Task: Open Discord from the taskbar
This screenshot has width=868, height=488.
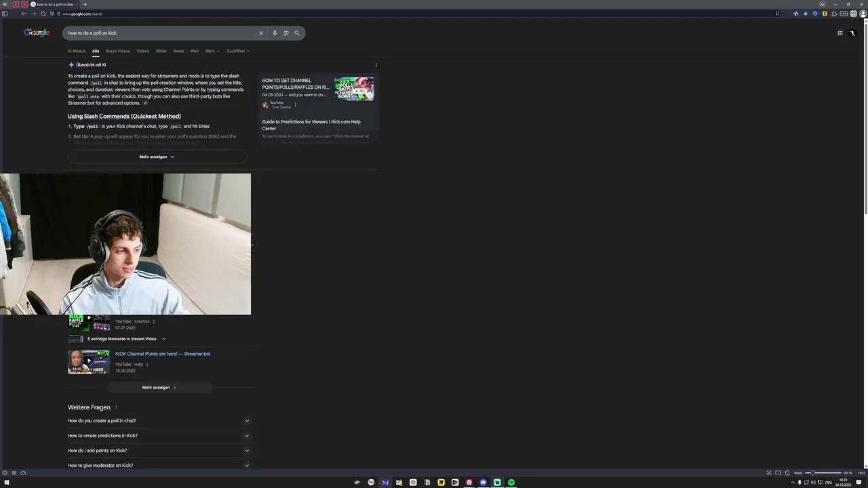Action: 483,483
